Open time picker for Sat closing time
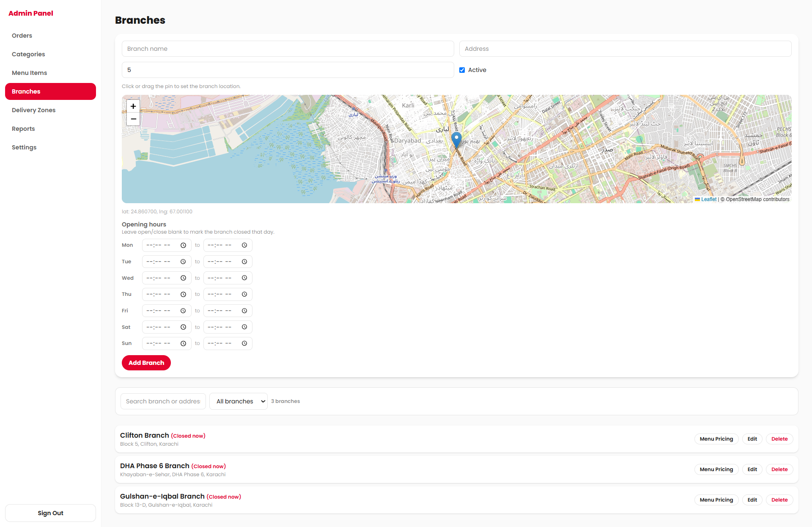 click(244, 327)
